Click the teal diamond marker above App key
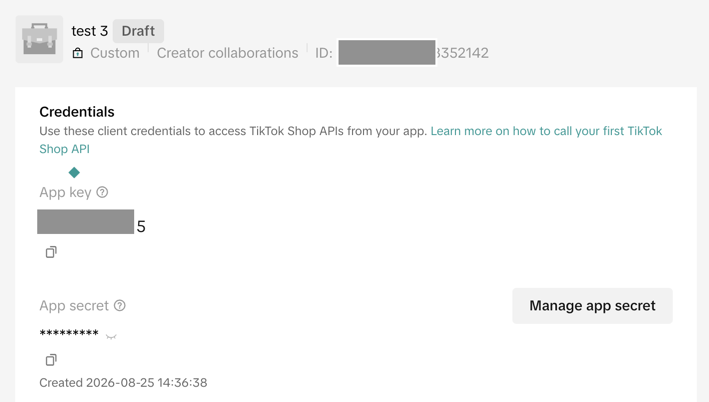The image size is (709, 402). 74,172
